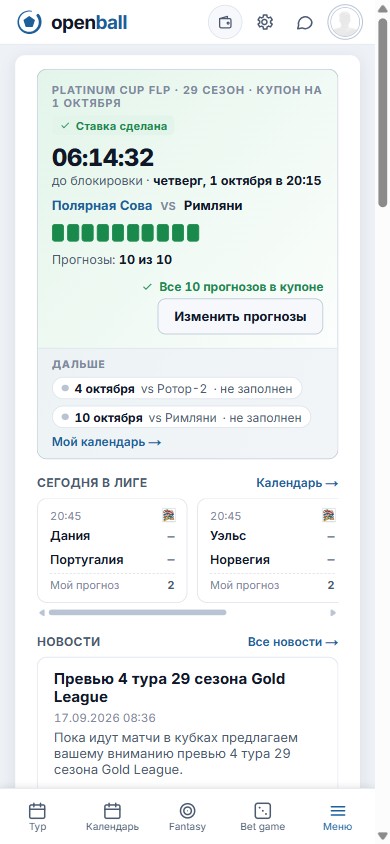The width and height of the screenshot is (390, 844).
Task: Open settings gear icon
Action: [265, 23]
